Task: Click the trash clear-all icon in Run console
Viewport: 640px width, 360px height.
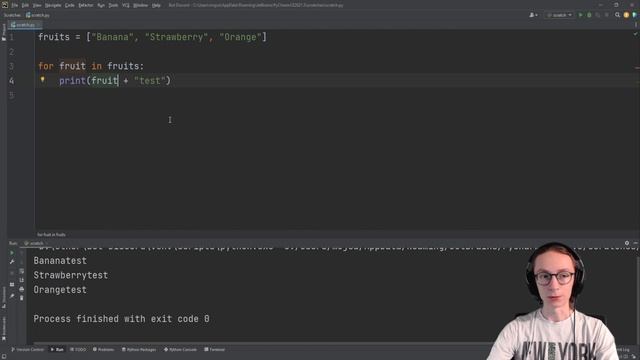Action: (x=22, y=298)
